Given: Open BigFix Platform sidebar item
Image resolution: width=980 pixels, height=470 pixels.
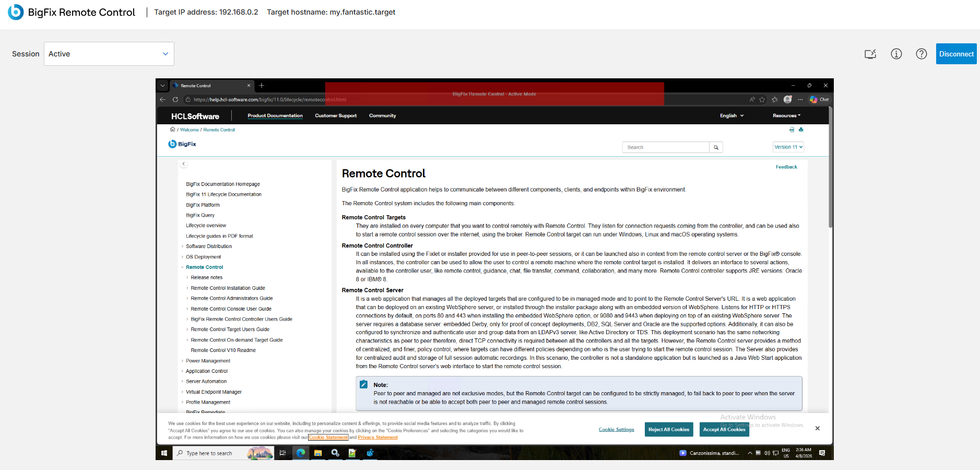Looking at the screenshot, I should [203, 205].
